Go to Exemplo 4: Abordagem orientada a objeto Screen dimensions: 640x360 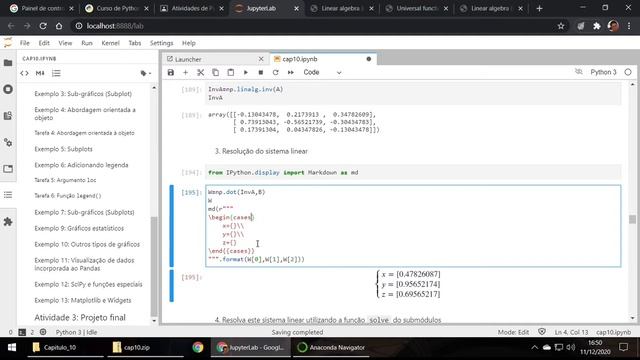(85, 113)
